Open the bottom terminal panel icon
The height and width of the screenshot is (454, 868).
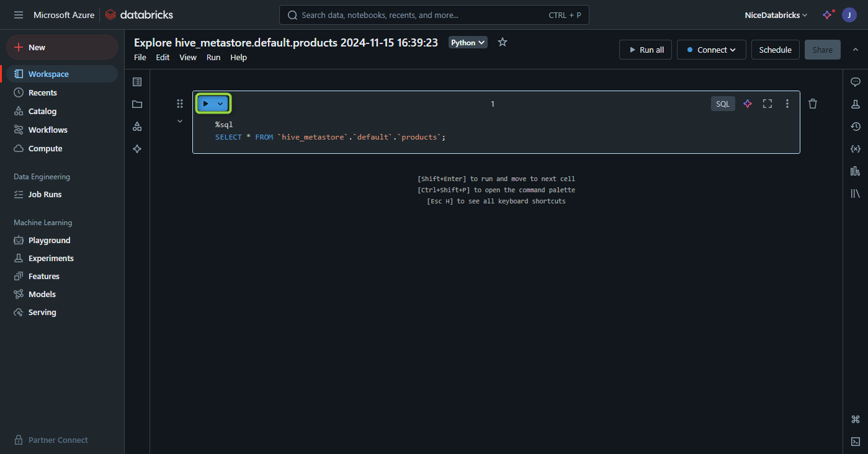pos(856,442)
